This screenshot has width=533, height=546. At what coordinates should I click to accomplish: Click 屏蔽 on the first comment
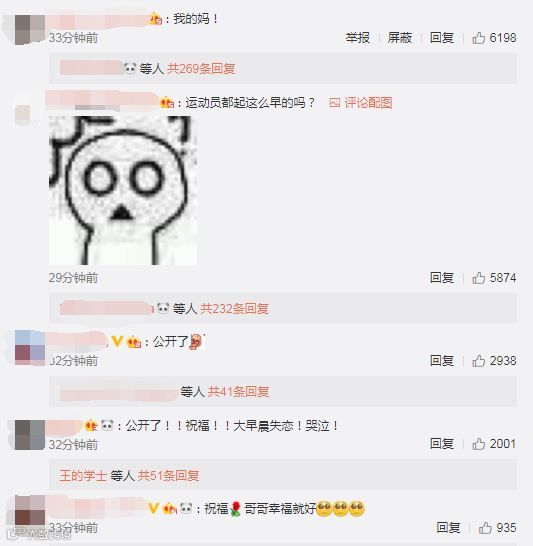click(x=400, y=38)
